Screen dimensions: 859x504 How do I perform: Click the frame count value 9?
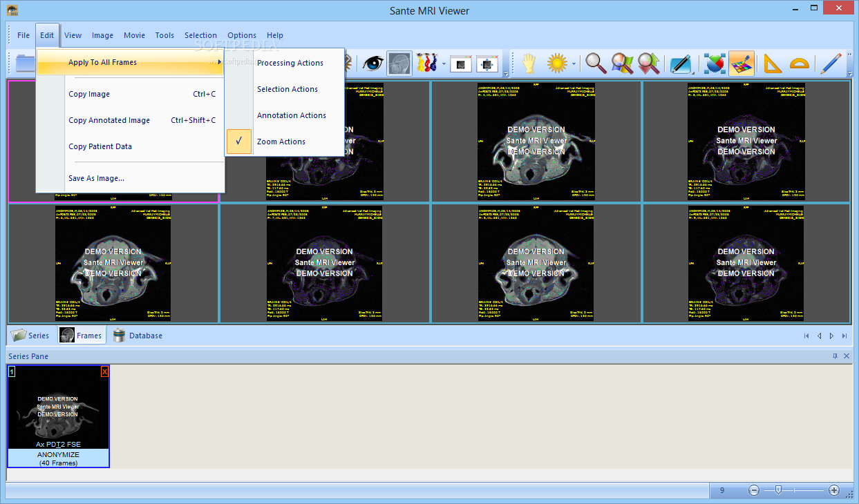(722, 490)
